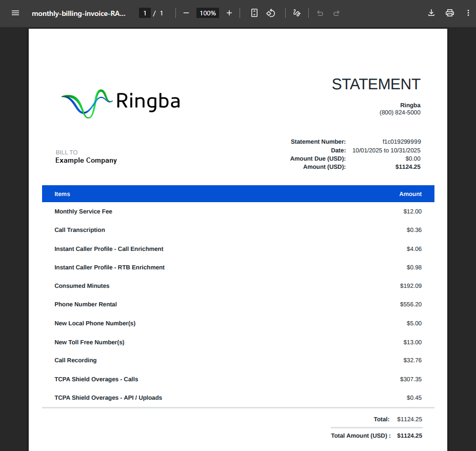Click the Ringba phone number (800) 824-5000
This screenshot has height=451, width=476.
tap(400, 112)
